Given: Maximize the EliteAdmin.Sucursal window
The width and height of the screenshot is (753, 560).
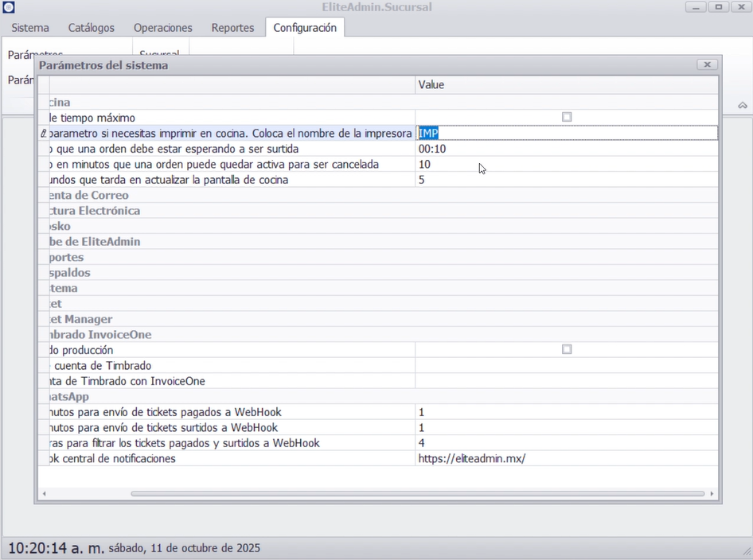Looking at the screenshot, I should pos(719,7).
